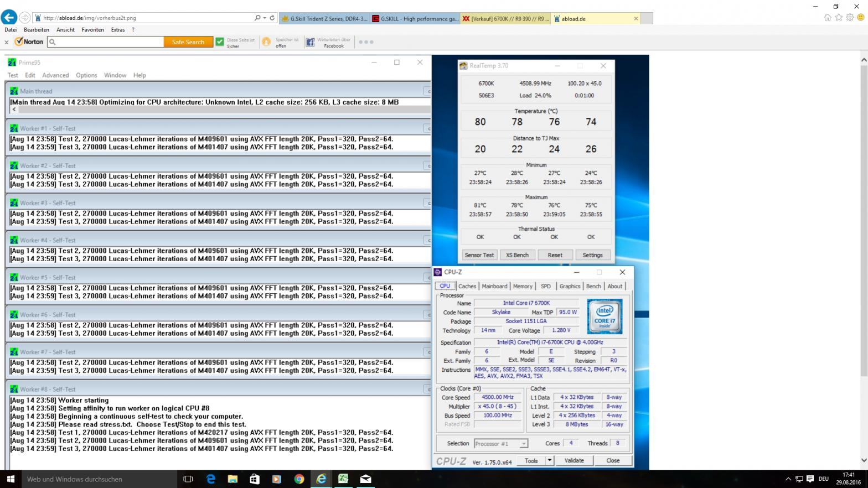Open the Favorites star icon
This screenshot has height=488, width=868.
click(x=839, y=17)
